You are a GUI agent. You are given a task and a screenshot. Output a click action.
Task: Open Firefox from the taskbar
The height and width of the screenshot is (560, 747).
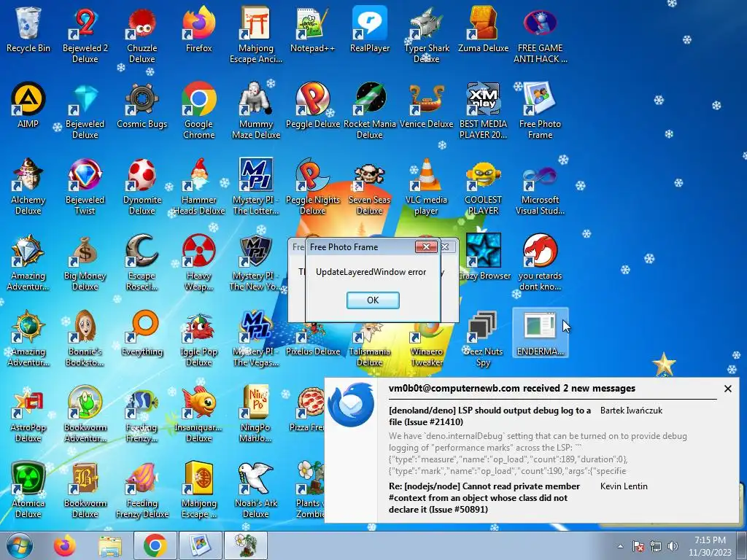(x=65, y=545)
